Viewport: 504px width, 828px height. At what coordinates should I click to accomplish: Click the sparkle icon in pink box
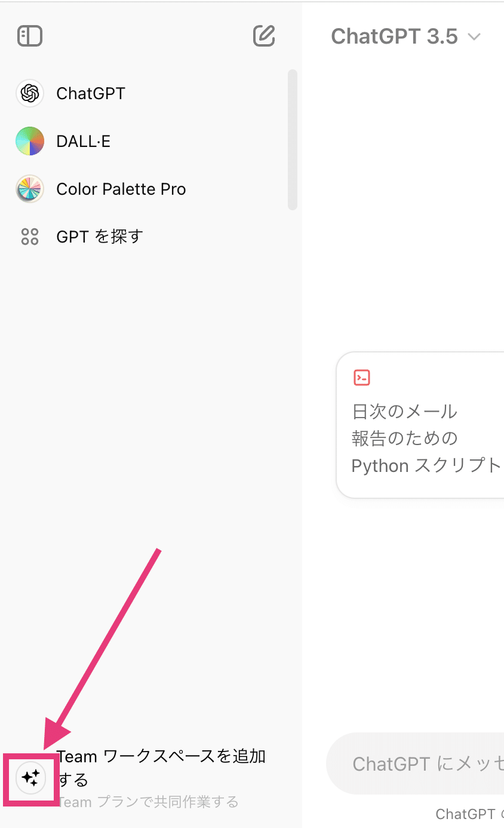coord(30,778)
